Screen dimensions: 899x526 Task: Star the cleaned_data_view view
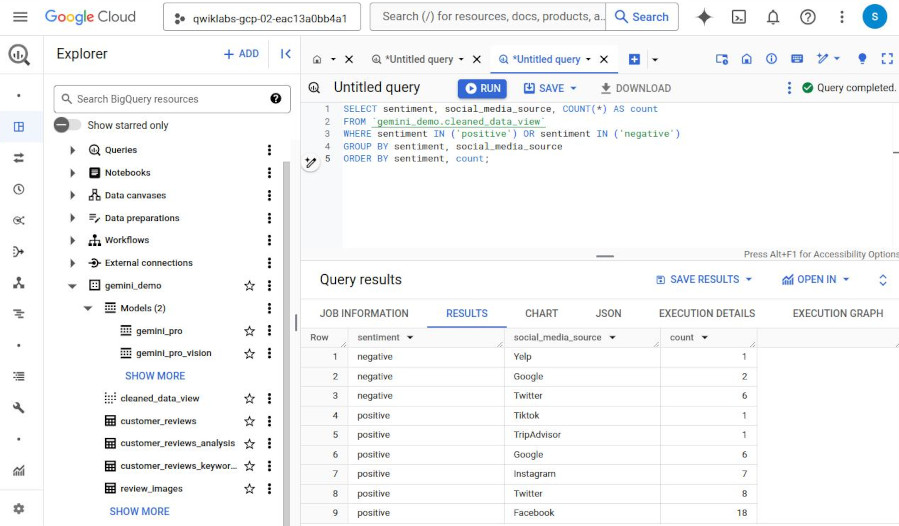[x=249, y=399]
